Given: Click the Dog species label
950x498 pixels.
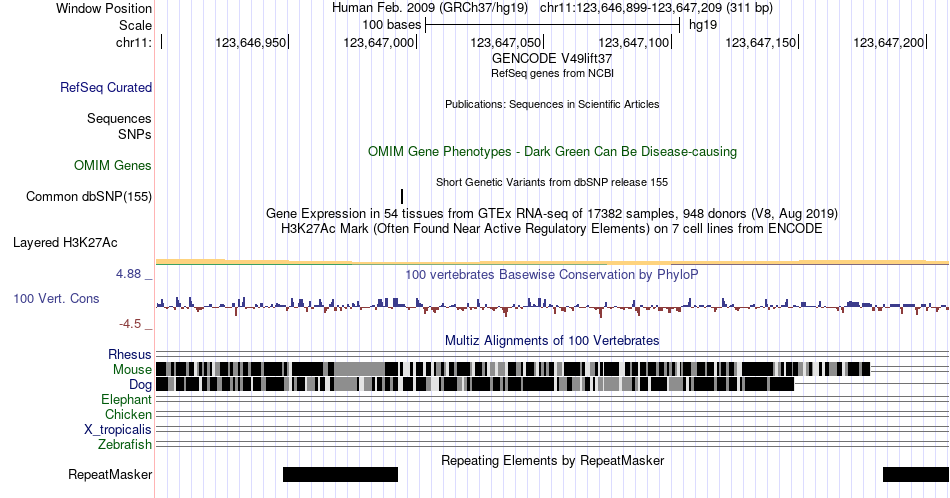Looking at the screenshot, I should point(140,385).
